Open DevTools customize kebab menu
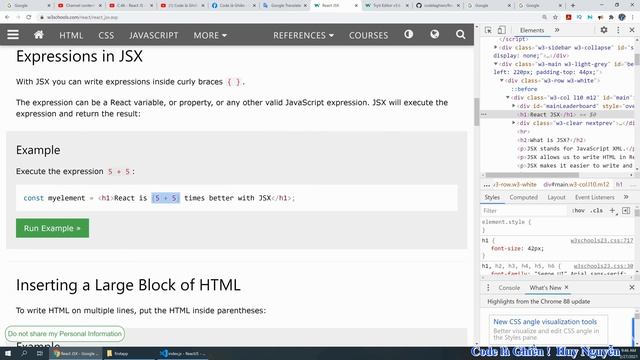 (x=618, y=30)
